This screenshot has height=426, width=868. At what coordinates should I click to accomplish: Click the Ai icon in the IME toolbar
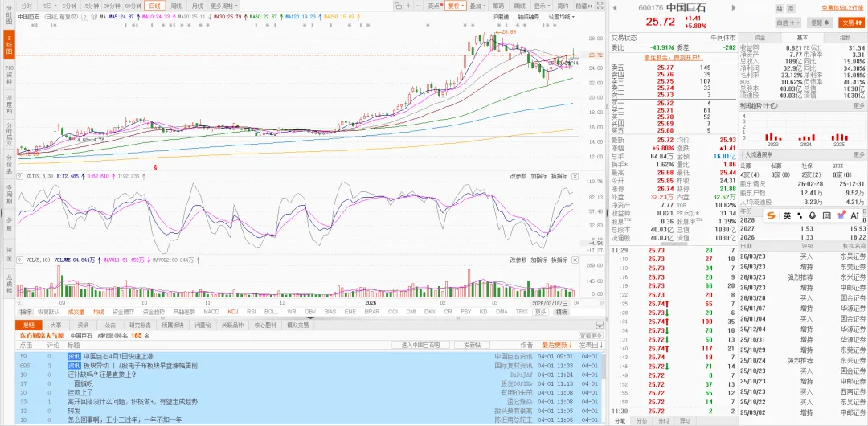pyautogui.click(x=854, y=215)
